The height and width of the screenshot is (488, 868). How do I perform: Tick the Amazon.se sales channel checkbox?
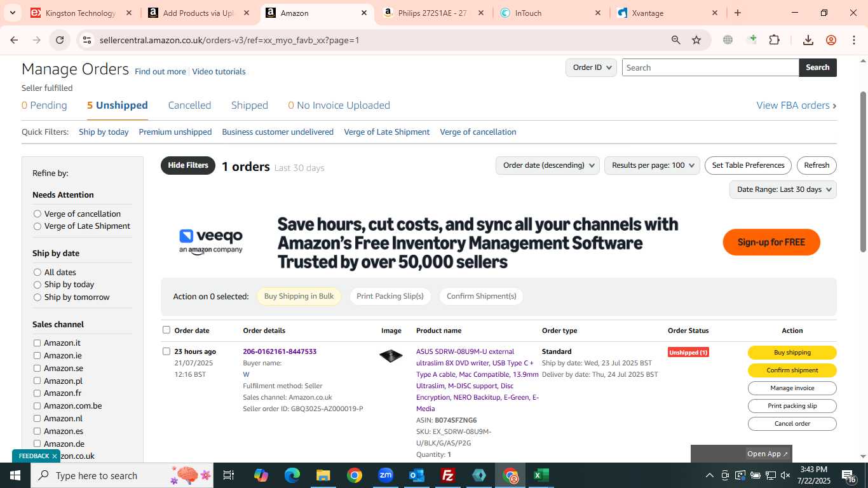pyautogui.click(x=37, y=369)
